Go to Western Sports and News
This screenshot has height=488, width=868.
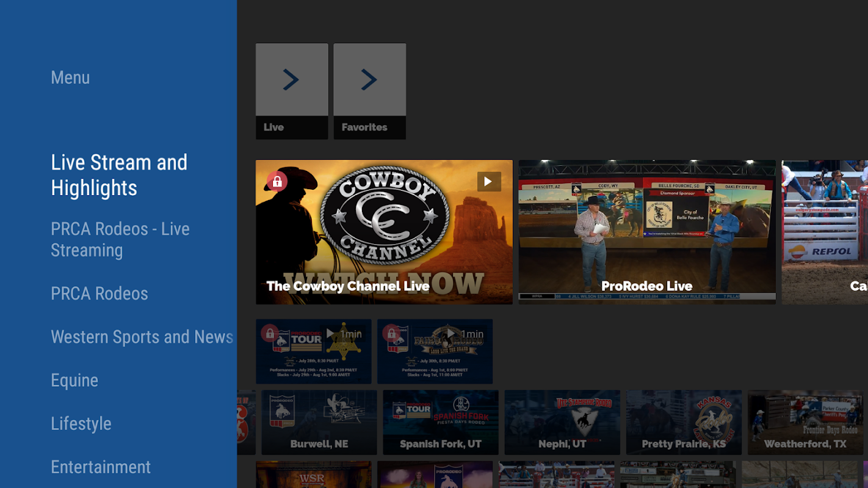coord(142,337)
